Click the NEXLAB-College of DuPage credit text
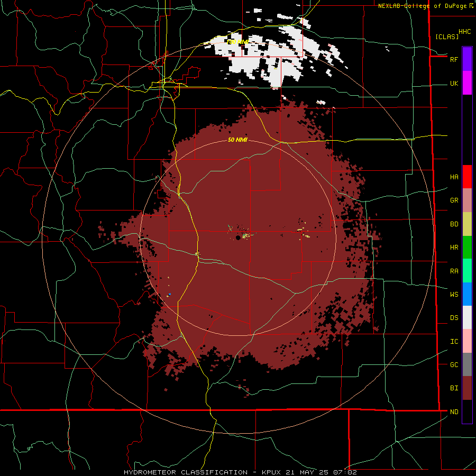 click(423, 6)
